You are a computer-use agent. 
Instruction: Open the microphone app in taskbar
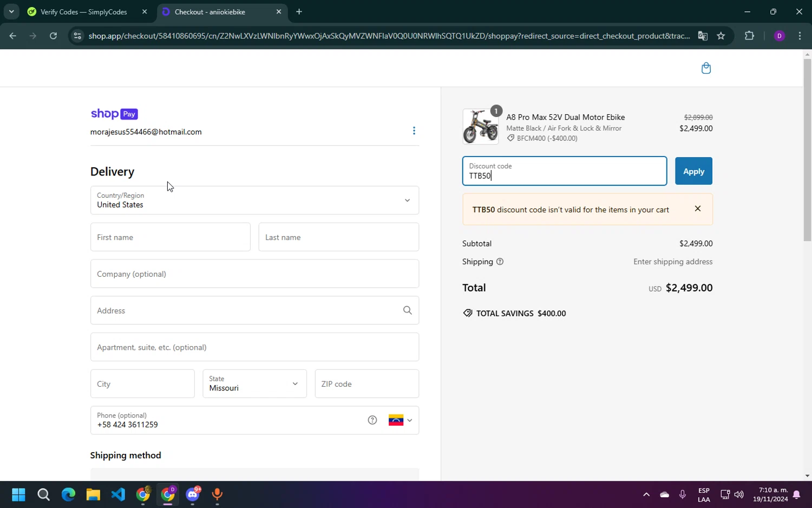[x=217, y=494]
